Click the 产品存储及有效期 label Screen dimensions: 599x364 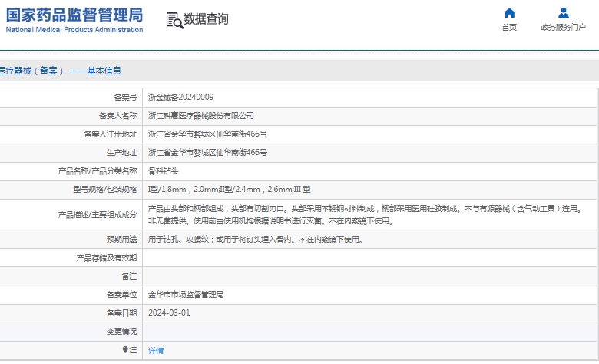tap(107, 258)
